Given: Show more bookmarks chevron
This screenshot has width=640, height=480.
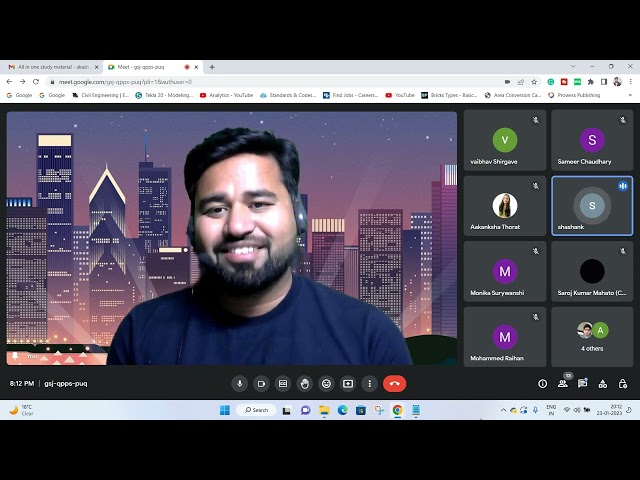Looking at the screenshot, I should 630,95.
